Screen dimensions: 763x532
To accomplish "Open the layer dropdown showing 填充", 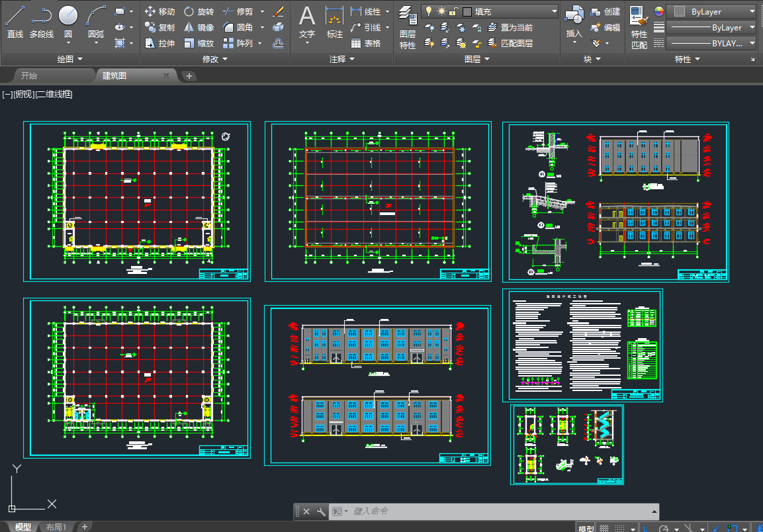I will (490, 11).
